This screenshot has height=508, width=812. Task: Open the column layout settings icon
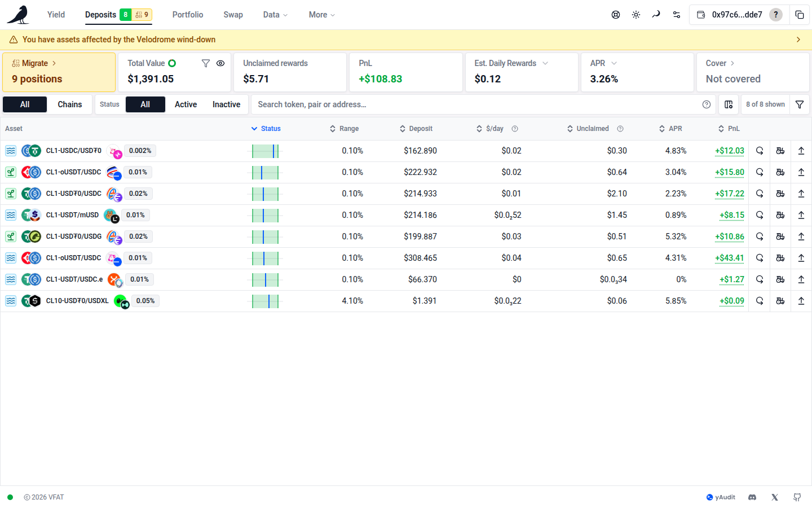pos(729,104)
